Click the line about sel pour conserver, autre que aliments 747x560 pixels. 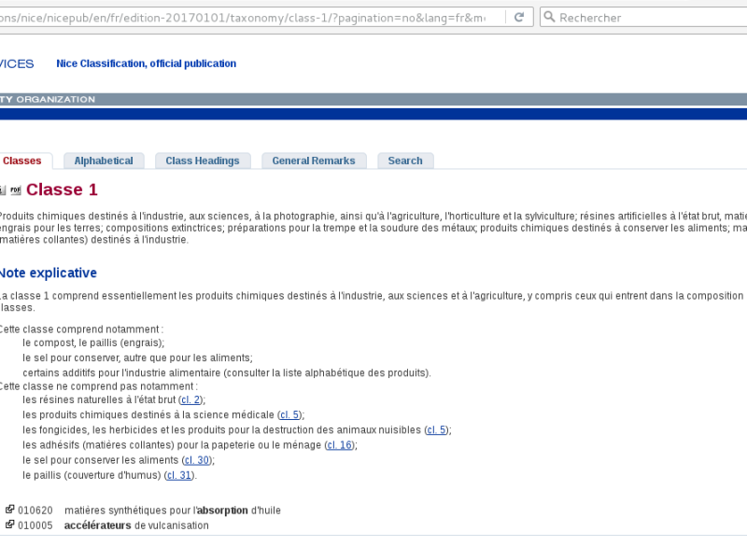[x=137, y=358]
